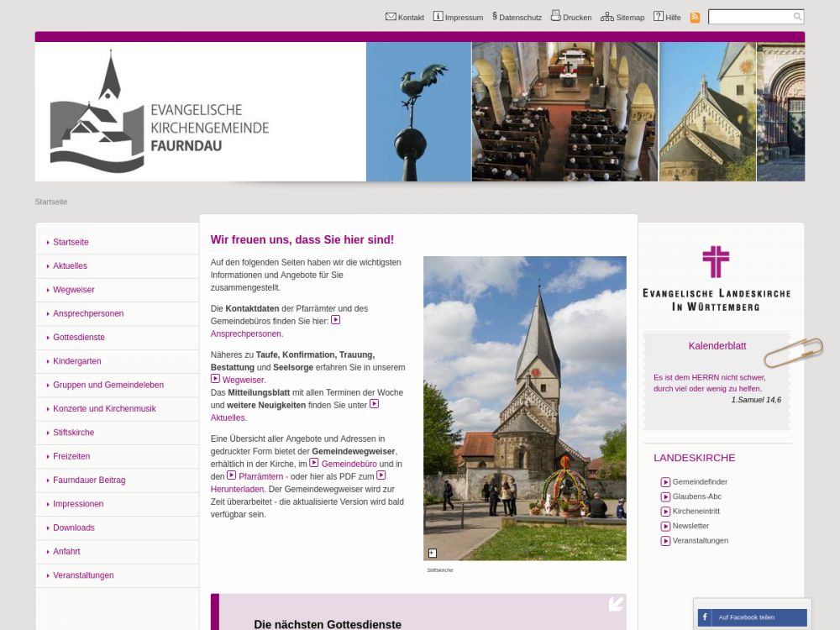840x630 pixels.
Task: Click the Hilfe question mark icon
Action: point(659,17)
